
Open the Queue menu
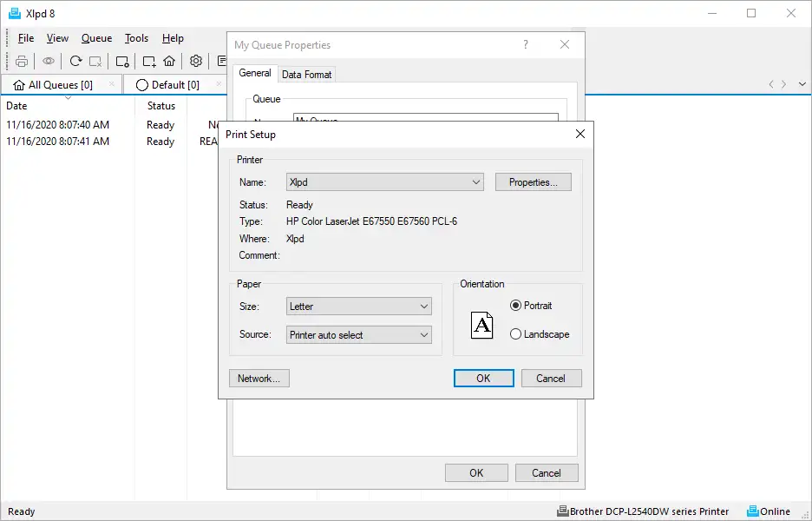pyautogui.click(x=96, y=38)
